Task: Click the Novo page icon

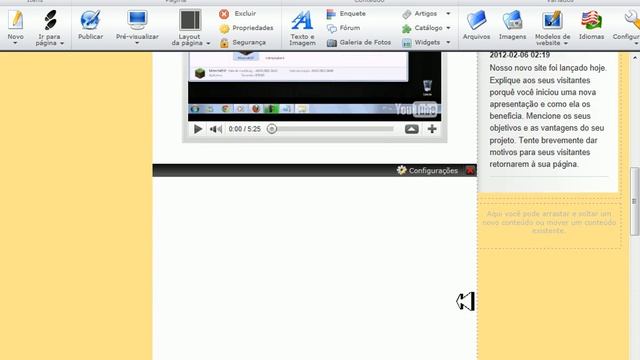Action: (x=16, y=20)
